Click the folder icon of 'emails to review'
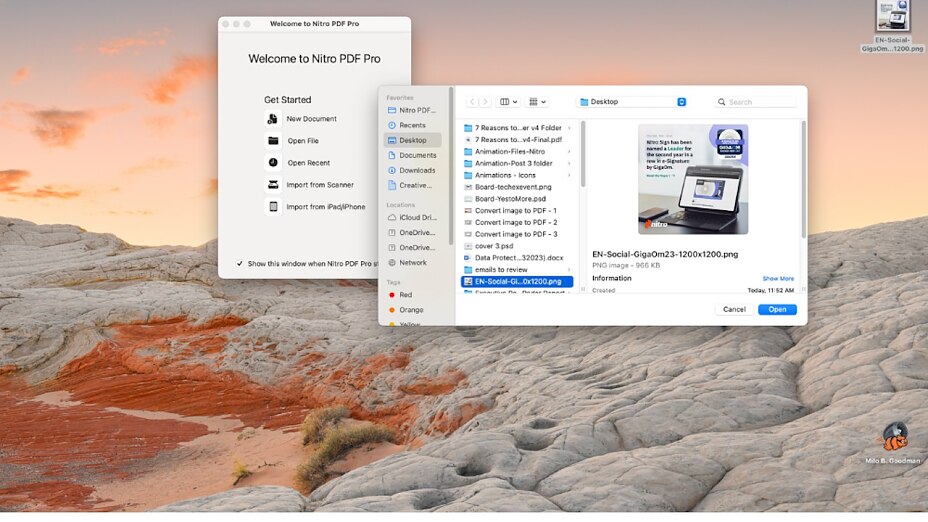The height and width of the screenshot is (522, 928). [468, 270]
